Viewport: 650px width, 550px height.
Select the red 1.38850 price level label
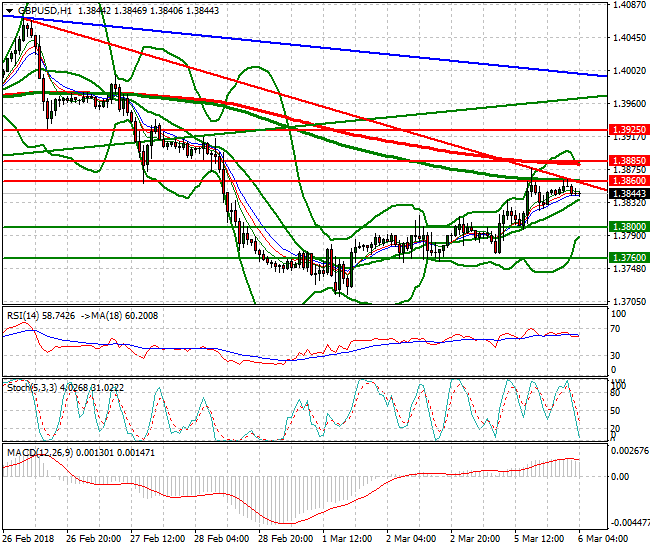(x=629, y=160)
